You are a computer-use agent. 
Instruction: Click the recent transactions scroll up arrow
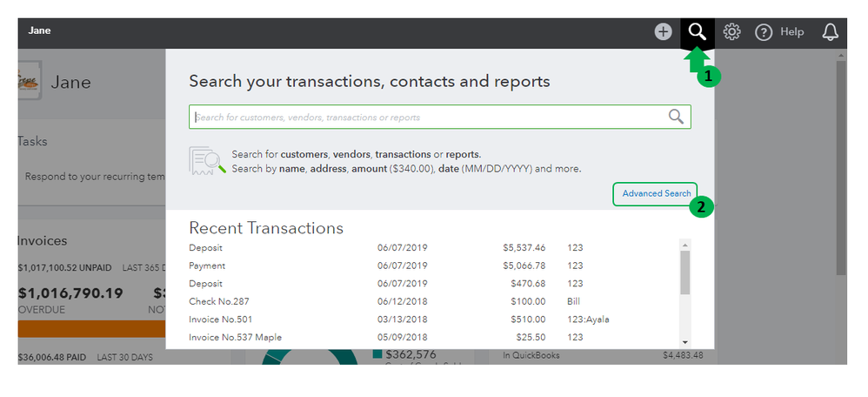pos(684,245)
